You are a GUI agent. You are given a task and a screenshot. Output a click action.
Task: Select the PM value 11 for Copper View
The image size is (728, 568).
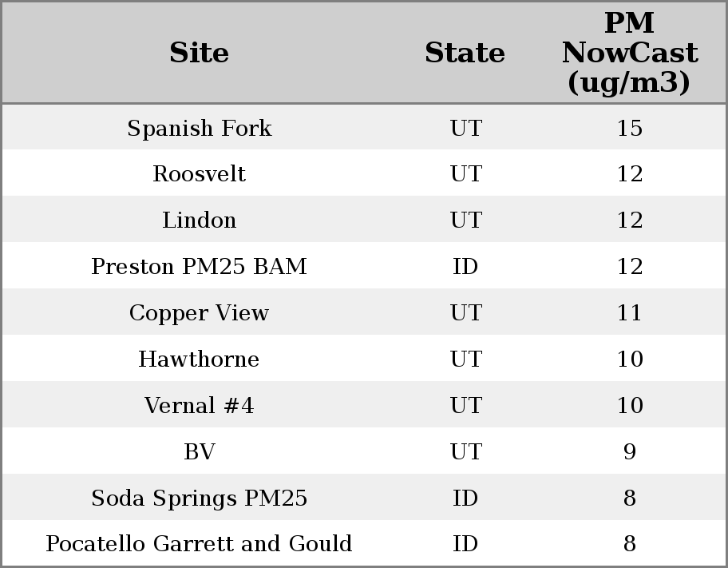629,312
